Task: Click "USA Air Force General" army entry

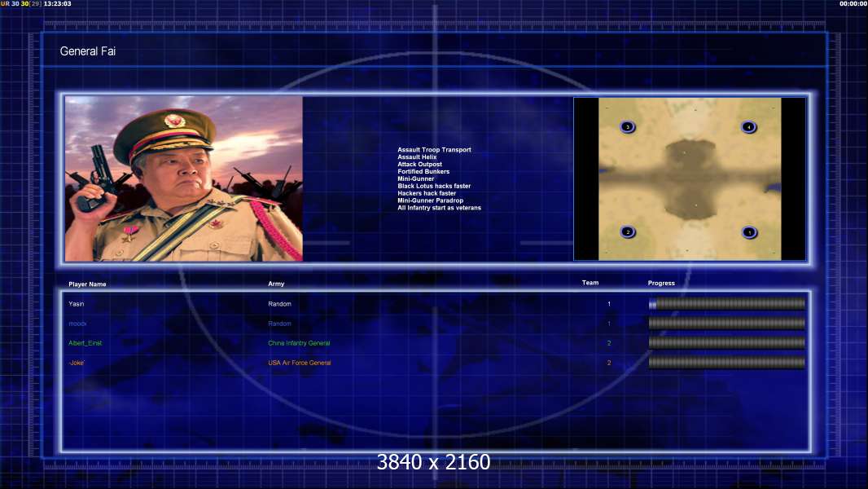Action: click(300, 363)
